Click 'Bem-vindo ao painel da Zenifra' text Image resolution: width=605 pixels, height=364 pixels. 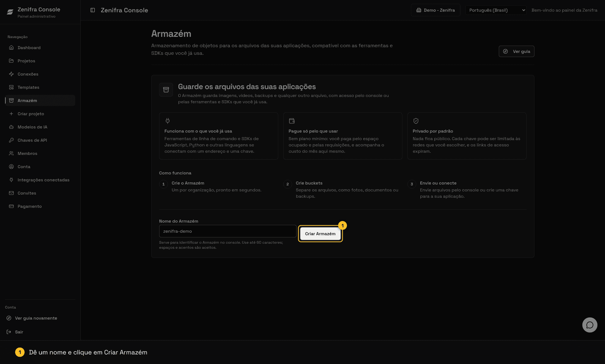pyautogui.click(x=564, y=10)
